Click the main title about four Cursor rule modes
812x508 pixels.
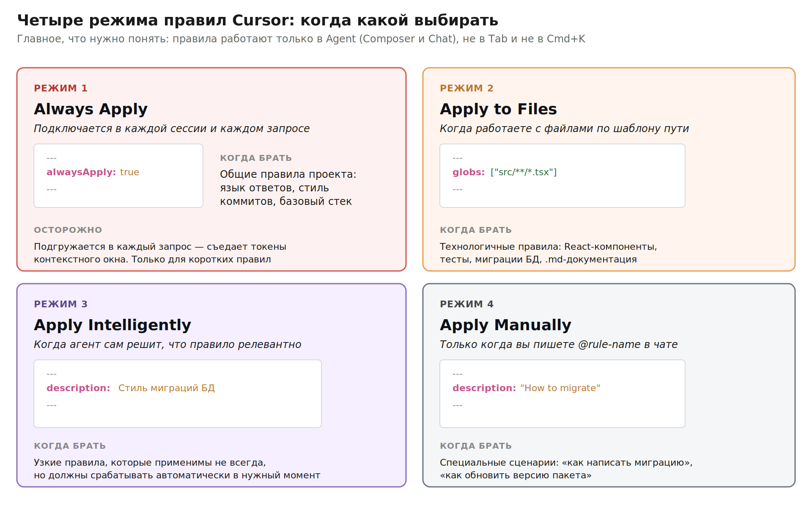258,20
